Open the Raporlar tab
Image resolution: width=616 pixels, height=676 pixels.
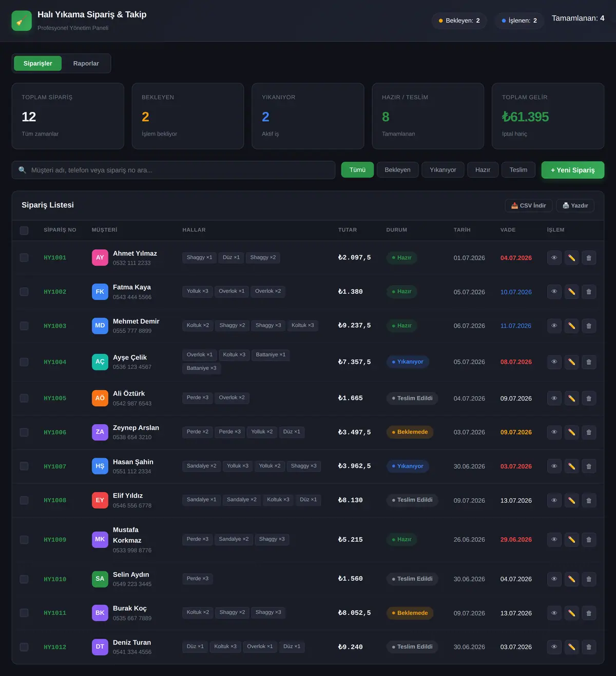pos(86,63)
